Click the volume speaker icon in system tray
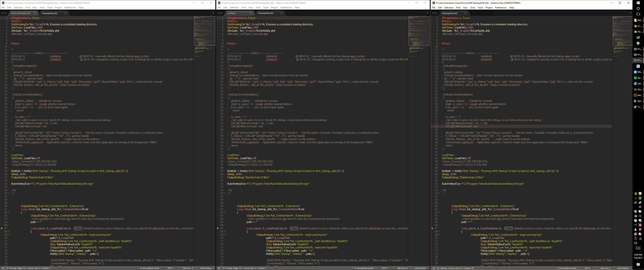Viewport: 644px width, 270px height. coord(635,243)
